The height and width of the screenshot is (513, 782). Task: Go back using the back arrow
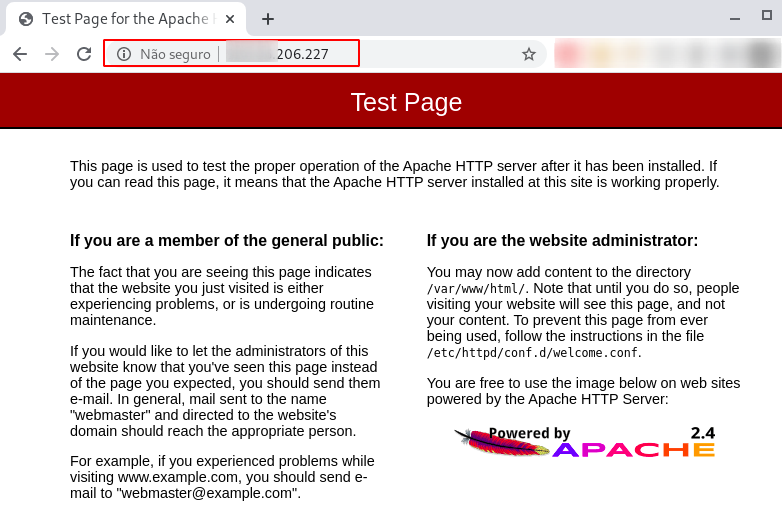tap(20, 54)
